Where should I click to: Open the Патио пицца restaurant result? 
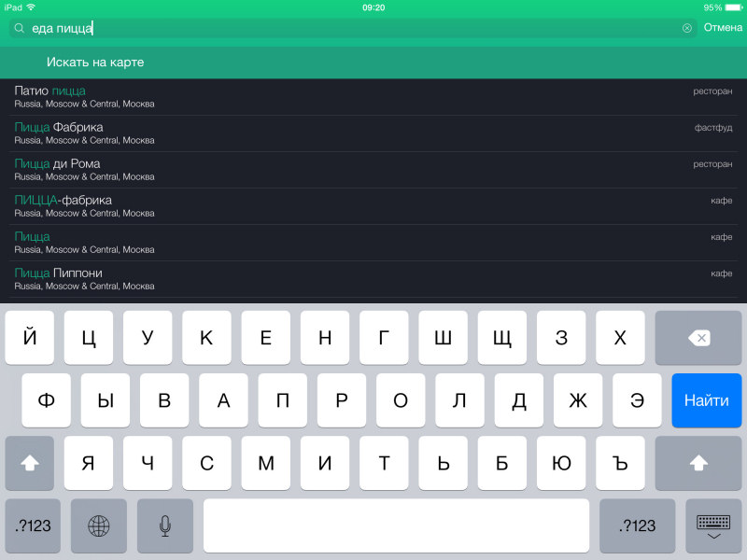(x=373, y=97)
